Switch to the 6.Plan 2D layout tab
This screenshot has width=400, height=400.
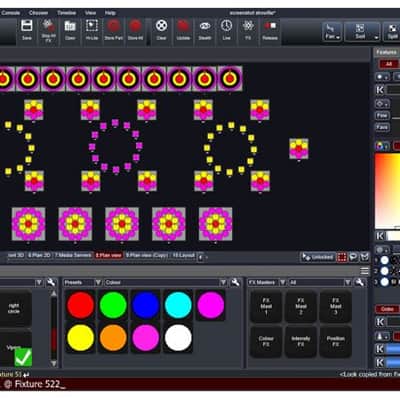coord(39,255)
